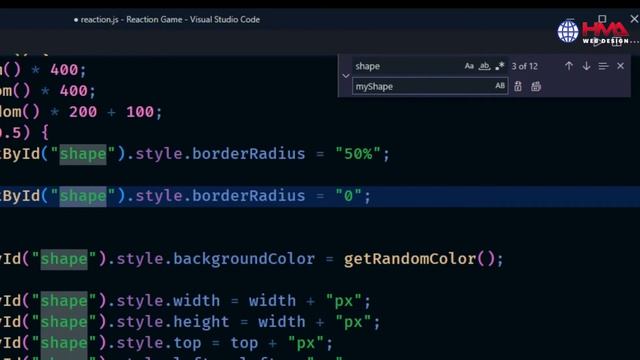Toggle Preserve Case in replace field
Image resolution: width=640 pixels, height=360 pixels.
(x=500, y=86)
